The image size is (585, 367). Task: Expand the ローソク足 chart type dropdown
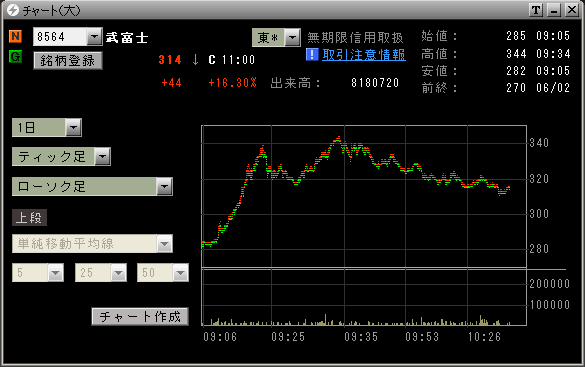[x=164, y=186]
